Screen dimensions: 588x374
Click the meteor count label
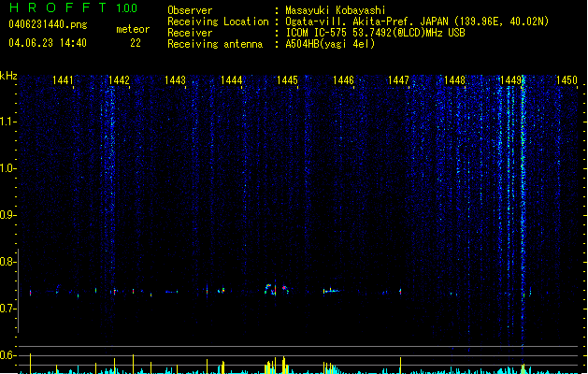point(133,29)
